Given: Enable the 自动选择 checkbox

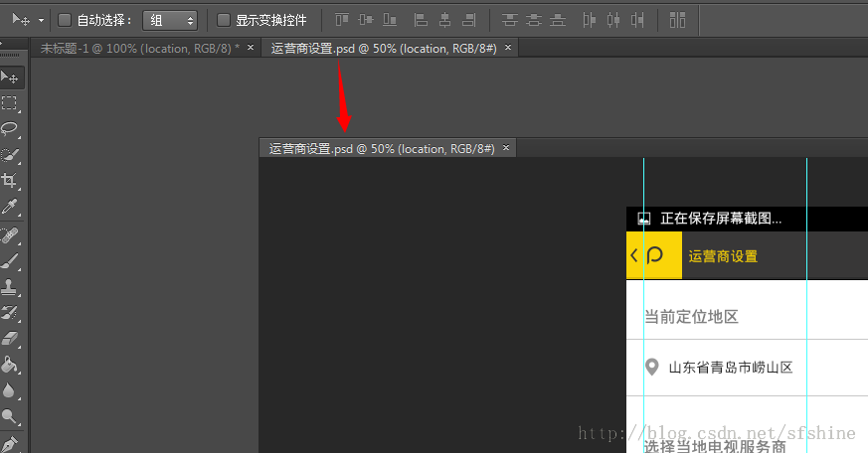Looking at the screenshot, I should click(65, 21).
